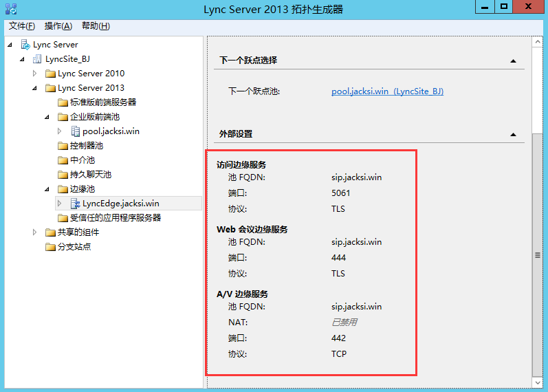The width and height of the screenshot is (548, 392).
Task: Collapse the 企业版前端池 node
Action: [47, 117]
